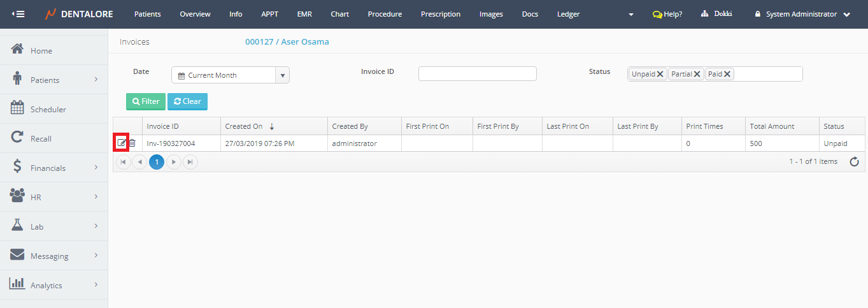Delete the invoice using trash icon

pos(132,143)
